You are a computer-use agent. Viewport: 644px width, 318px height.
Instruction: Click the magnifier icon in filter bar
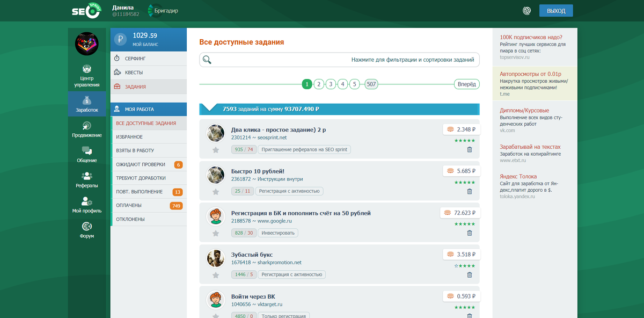tap(207, 60)
